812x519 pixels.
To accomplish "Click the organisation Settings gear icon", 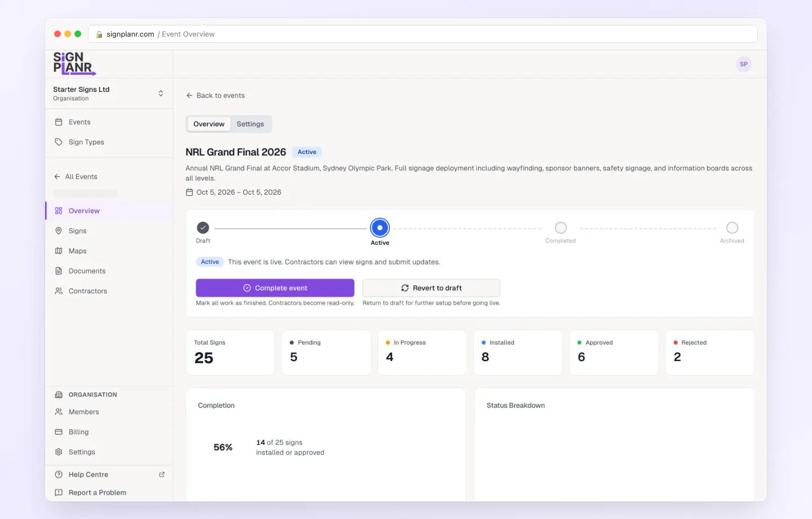I will click(59, 452).
